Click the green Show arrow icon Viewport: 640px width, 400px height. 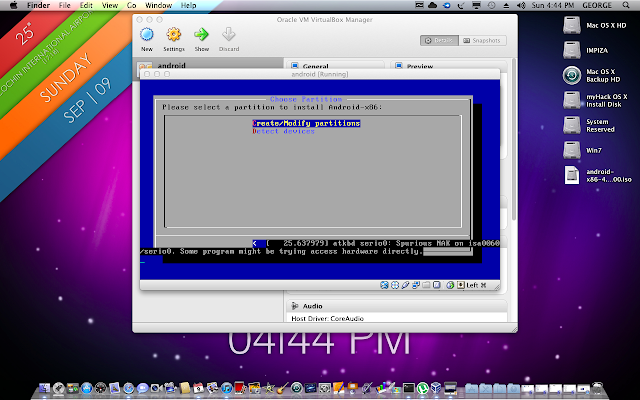point(201,35)
